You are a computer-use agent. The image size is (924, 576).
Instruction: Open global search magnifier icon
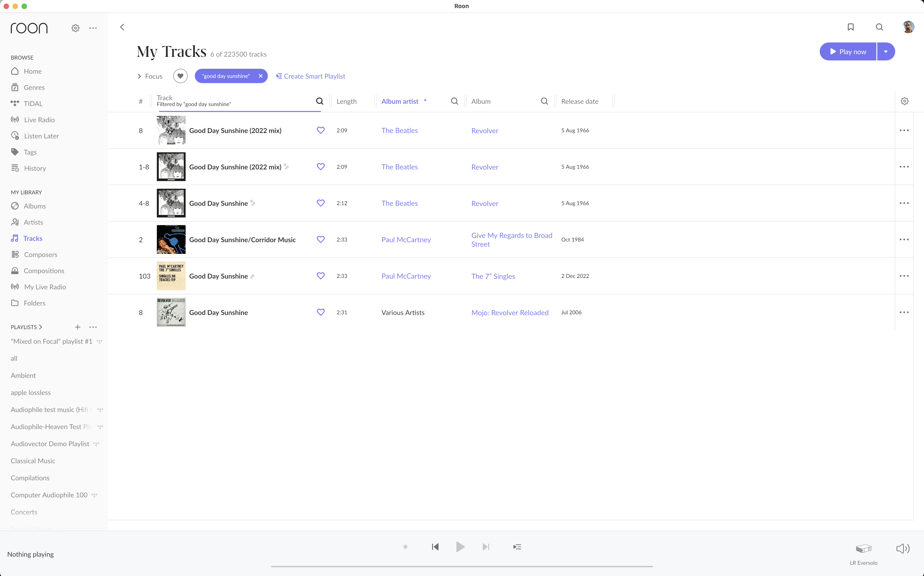pos(880,27)
